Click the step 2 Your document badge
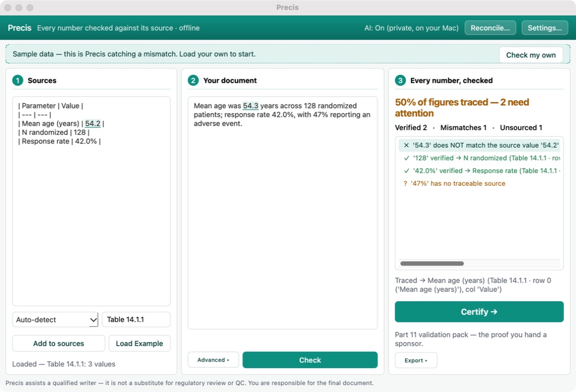Image resolution: width=576 pixels, height=392 pixels. click(193, 80)
